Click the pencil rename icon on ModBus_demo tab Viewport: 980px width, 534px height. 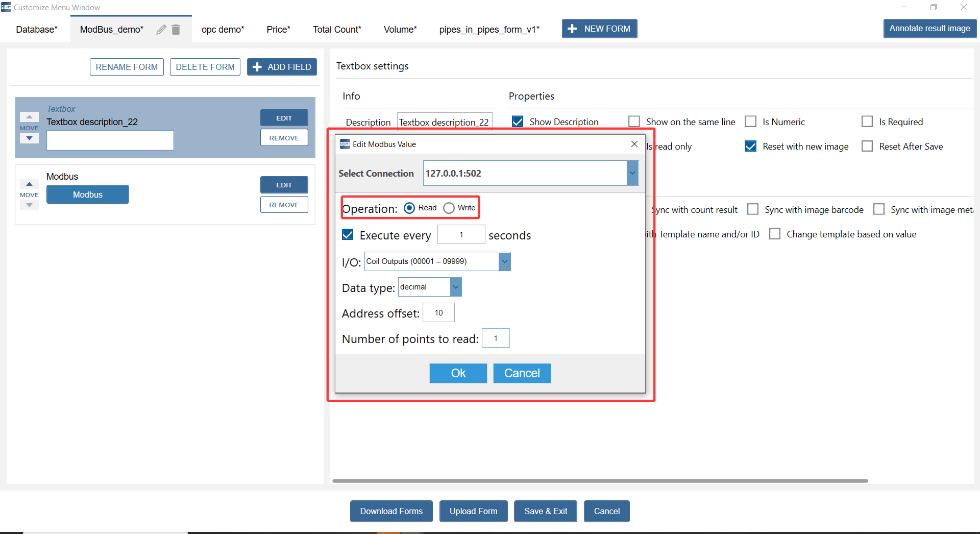point(161,30)
